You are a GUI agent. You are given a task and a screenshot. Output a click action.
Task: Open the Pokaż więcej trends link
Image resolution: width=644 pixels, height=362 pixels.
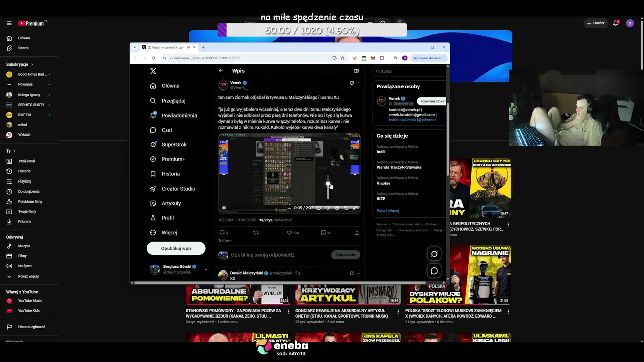388,211
